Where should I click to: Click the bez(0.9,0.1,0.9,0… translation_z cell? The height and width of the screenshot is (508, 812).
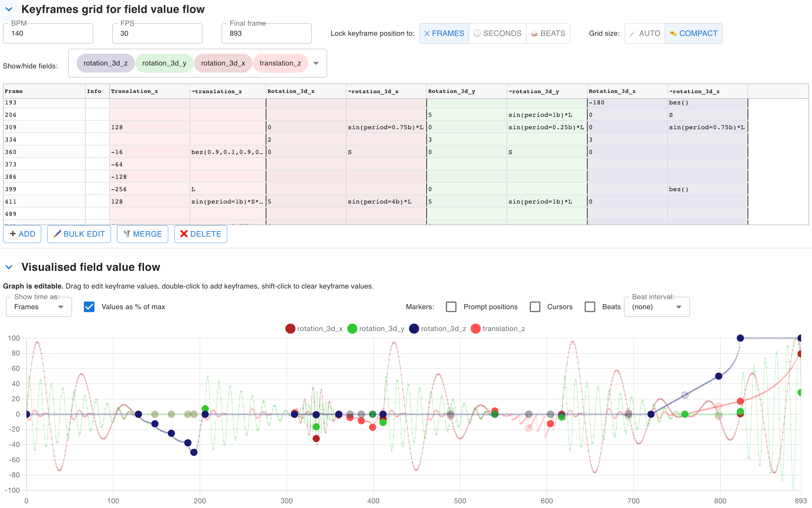(228, 152)
